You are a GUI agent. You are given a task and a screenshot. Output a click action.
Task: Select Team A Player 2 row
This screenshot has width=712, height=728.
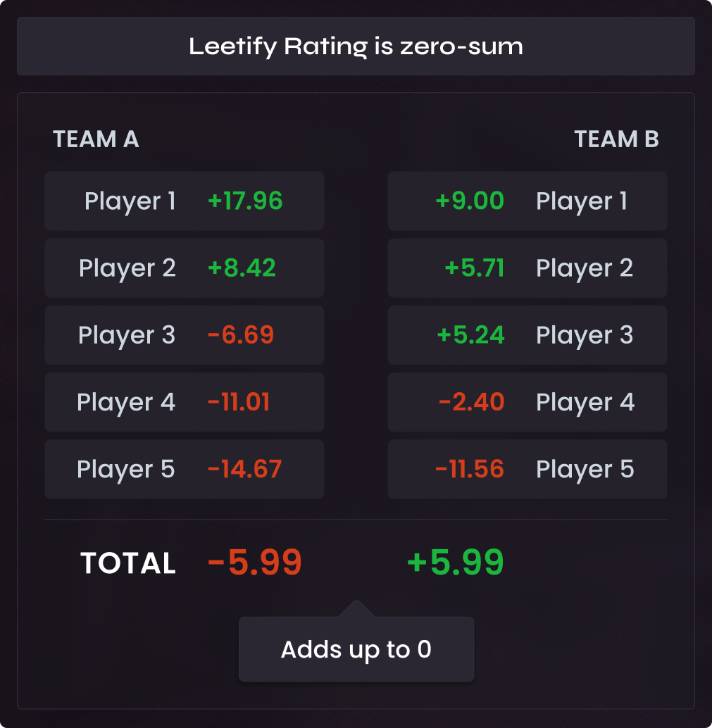coord(184,268)
